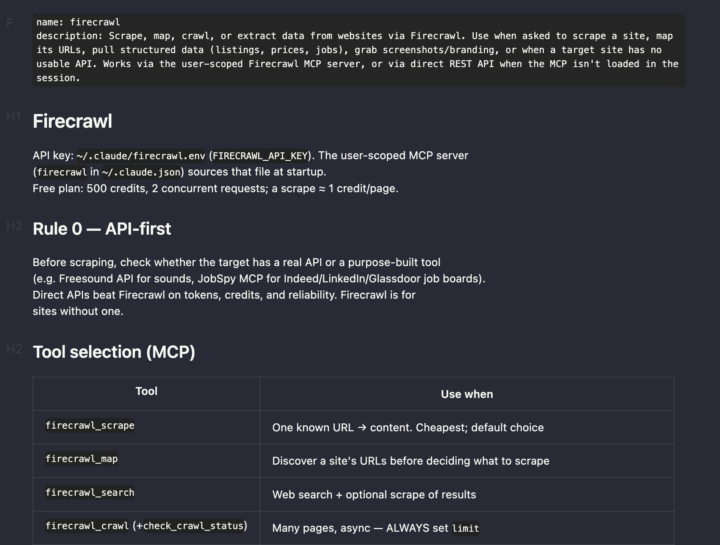Screen dimensions: 720x545
Task: Click the F frontmatter gutter marker
Action: point(10,22)
